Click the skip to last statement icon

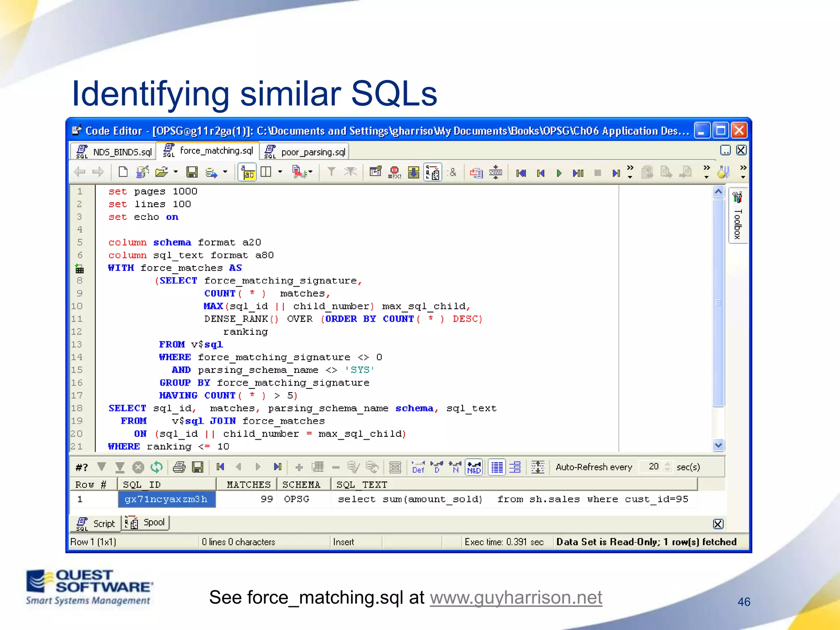point(616,173)
